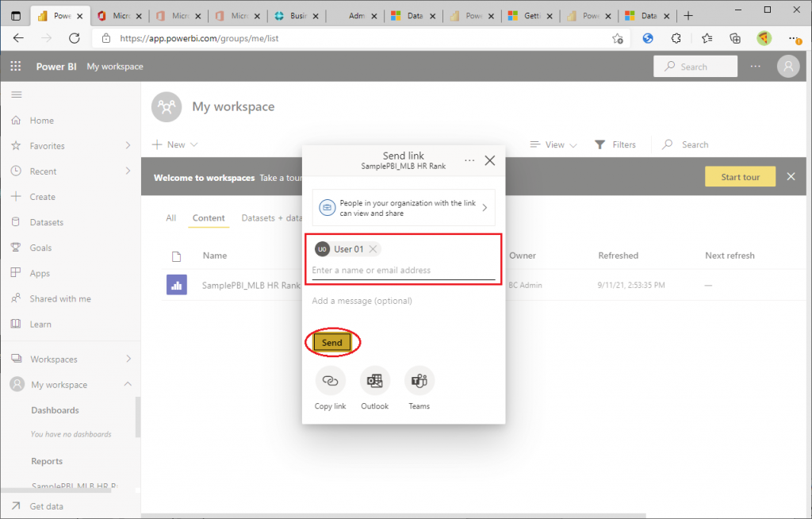Open the Power BI app launcher grid
The height and width of the screenshot is (519, 812).
click(x=15, y=67)
